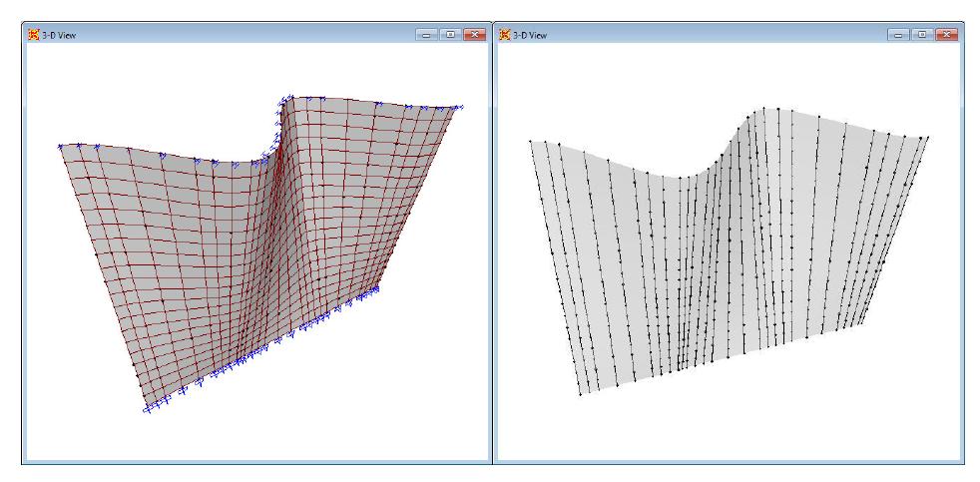Maximize the left 3-D View window
This screenshot has height=482, width=980.
click(450, 35)
